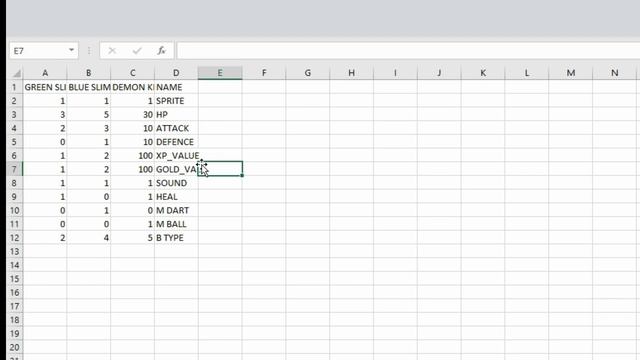The width and height of the screenshot is (640, 360).
Task: Select column I header
Action: [395, 73]
